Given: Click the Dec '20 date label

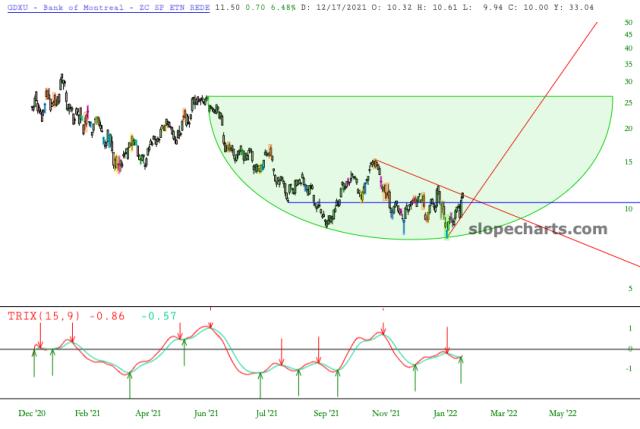Looking at the screenshot, I should pos(32,412).
